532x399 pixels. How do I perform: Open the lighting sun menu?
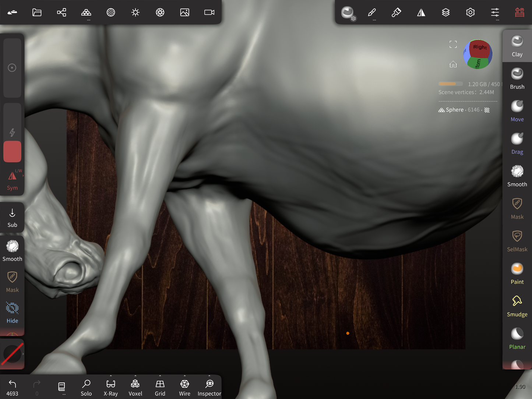135,13
